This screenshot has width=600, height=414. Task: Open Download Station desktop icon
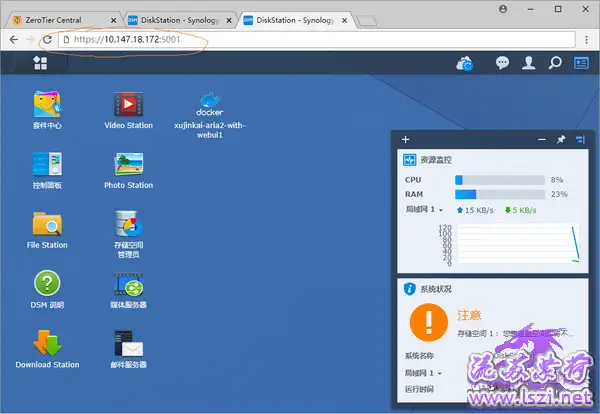[47, 349]
